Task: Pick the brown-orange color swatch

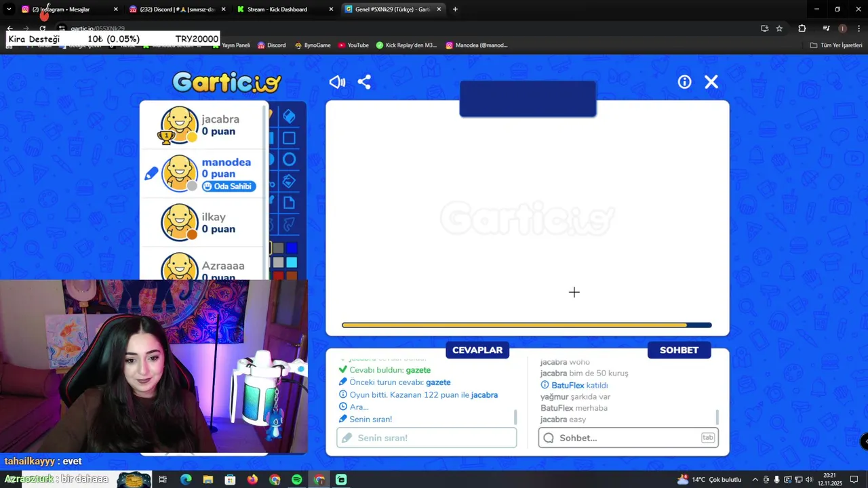Action: [x=292, y=275]
